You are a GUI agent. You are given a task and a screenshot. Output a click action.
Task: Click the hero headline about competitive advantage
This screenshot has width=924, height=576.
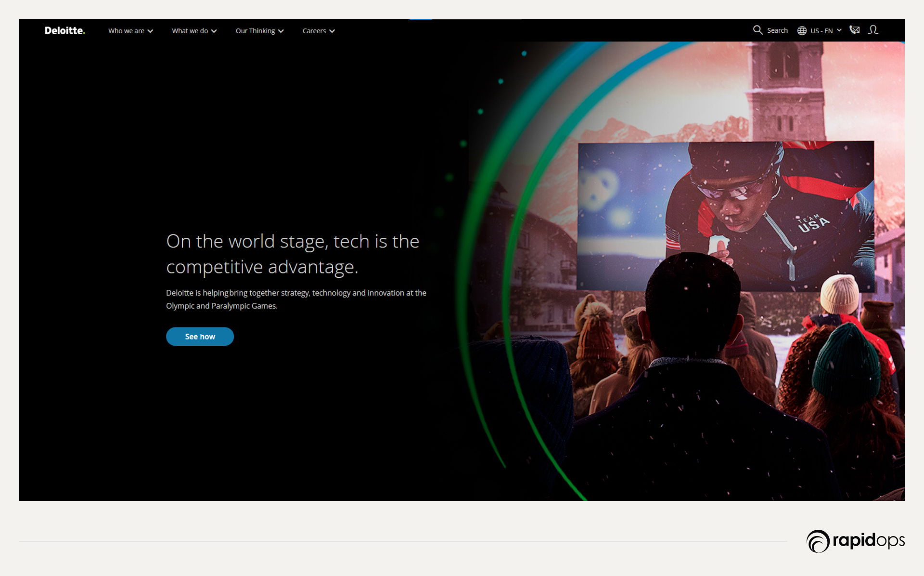click(292, 254)
